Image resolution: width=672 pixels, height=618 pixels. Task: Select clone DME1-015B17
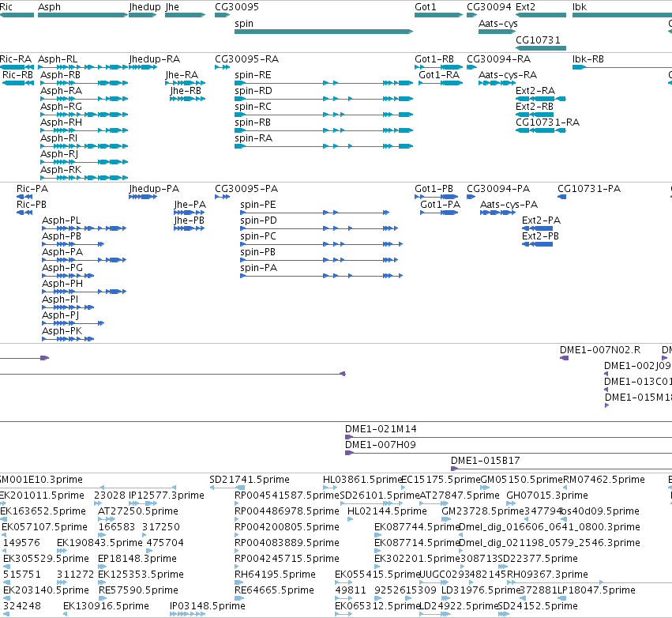pos(561,469)
